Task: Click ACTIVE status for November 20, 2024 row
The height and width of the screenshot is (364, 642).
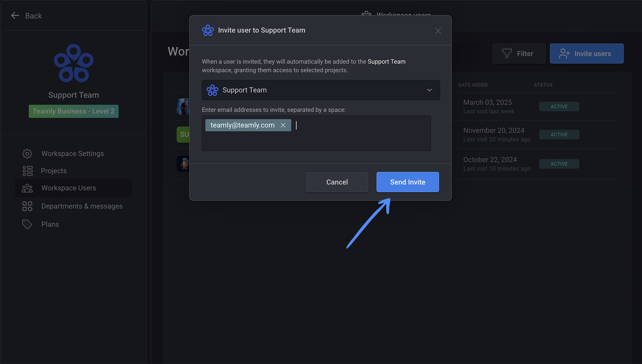Action: point(559,134)
